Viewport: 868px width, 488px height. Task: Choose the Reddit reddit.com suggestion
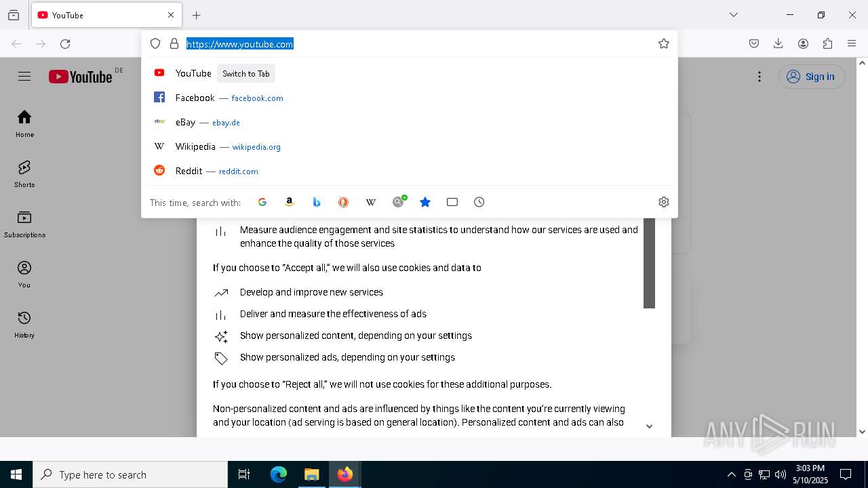[x=410, y=171]
